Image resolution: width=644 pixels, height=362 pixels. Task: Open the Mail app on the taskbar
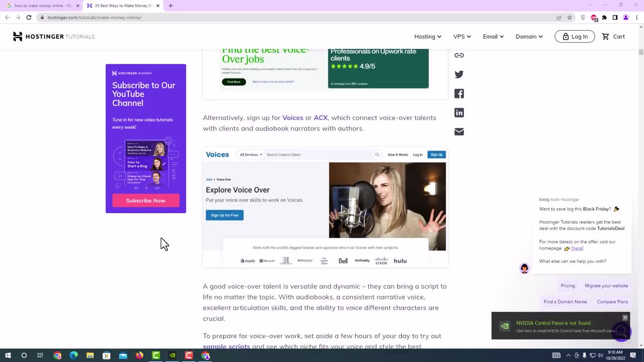tap(123, 355)
